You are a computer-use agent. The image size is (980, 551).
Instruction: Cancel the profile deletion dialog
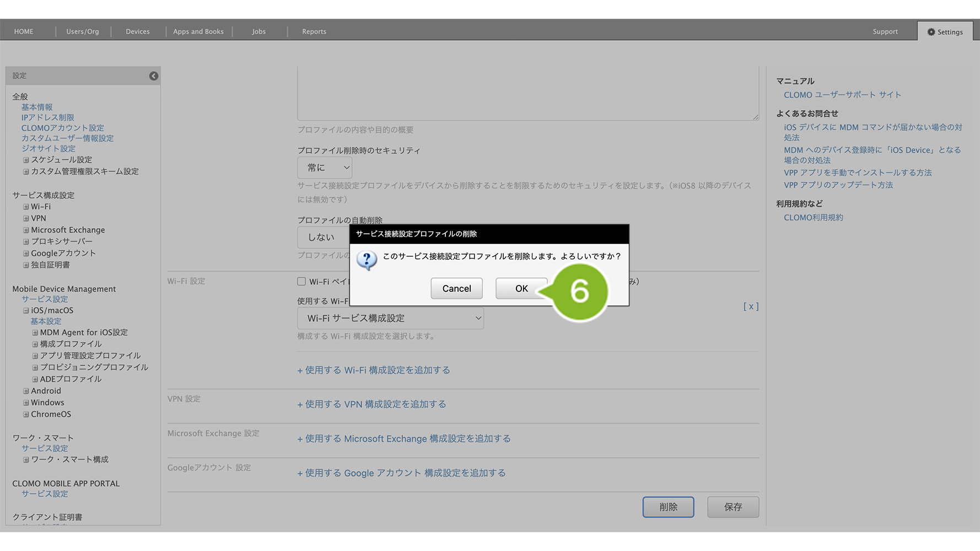tap(456, 289)
